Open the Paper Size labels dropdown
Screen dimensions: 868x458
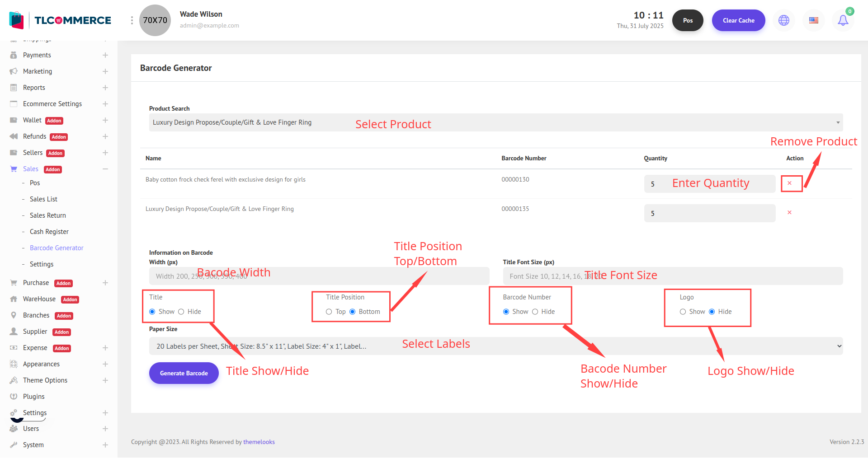(495, 346)
